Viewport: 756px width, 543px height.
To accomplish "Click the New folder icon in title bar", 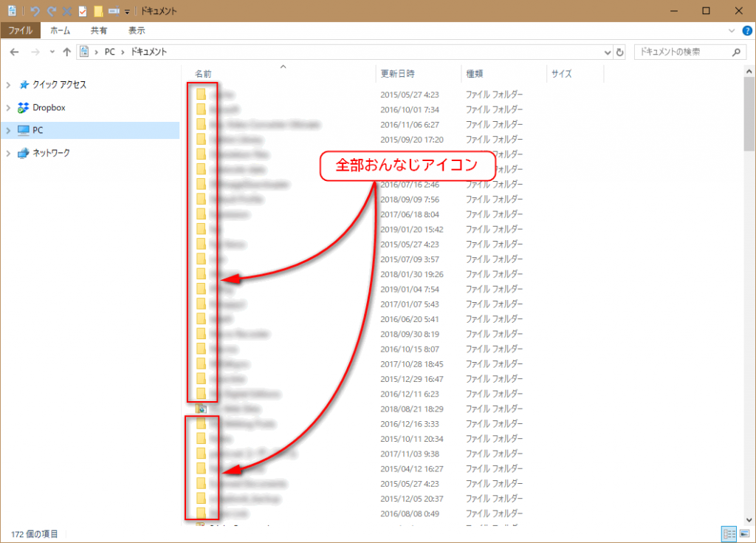I will coord(97,11).
